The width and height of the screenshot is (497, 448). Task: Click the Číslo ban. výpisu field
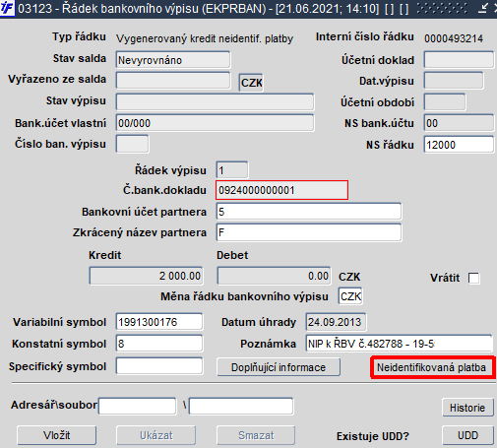point(132,144)
